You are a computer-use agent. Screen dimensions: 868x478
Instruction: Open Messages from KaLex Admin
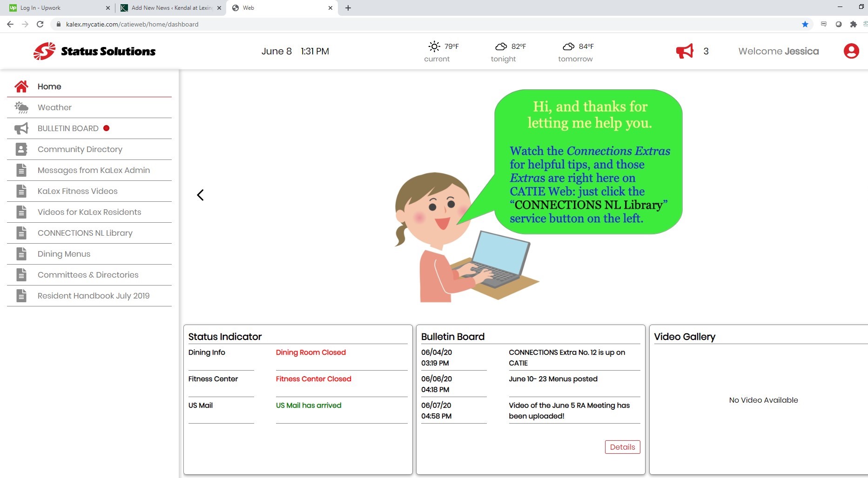89,170
